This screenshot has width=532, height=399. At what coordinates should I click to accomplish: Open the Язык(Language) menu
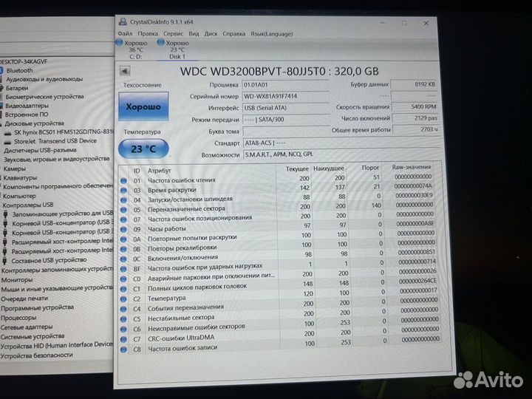point(271,33)
